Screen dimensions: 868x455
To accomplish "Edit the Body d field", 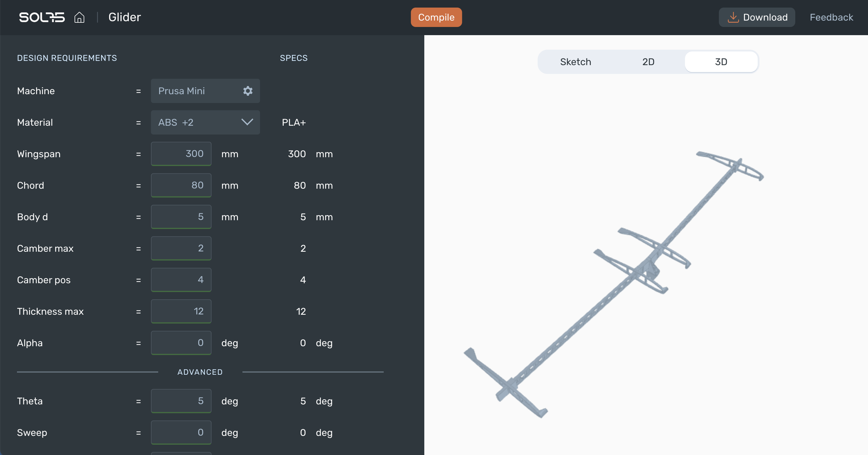I will 181,217.
